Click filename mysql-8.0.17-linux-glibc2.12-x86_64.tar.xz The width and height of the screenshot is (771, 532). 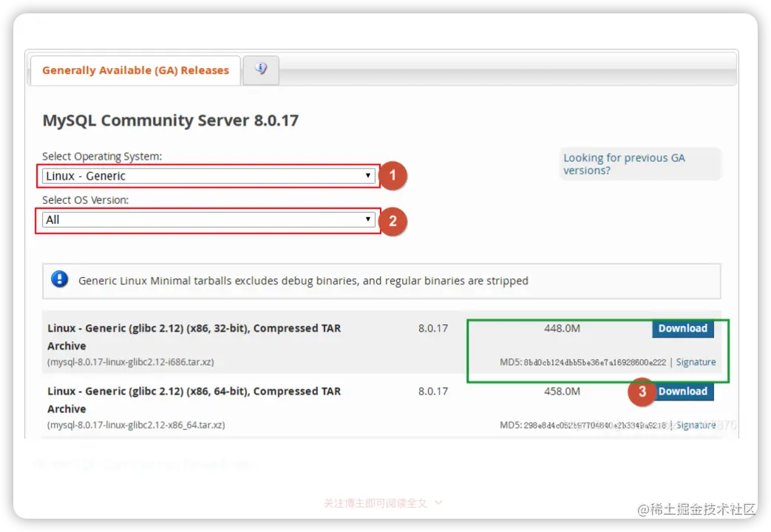coord(136,425)
